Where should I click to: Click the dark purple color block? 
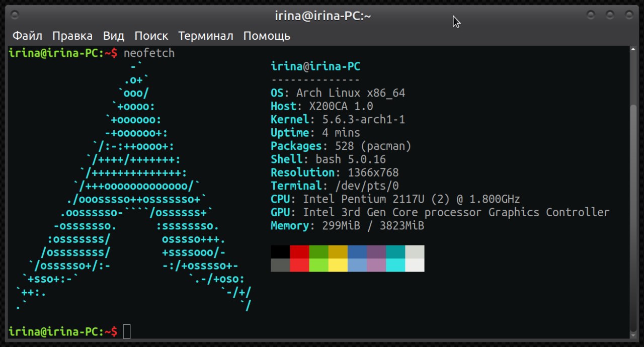coord(376,252)
